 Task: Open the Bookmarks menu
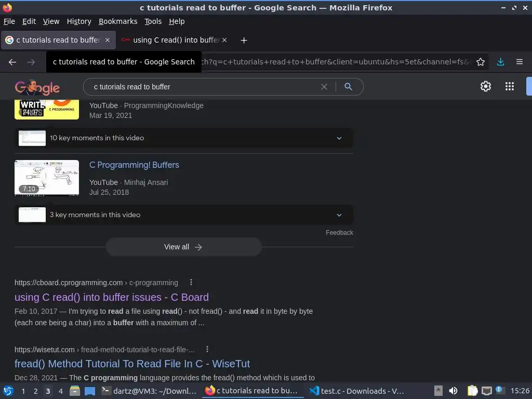[x=118, y=21]
